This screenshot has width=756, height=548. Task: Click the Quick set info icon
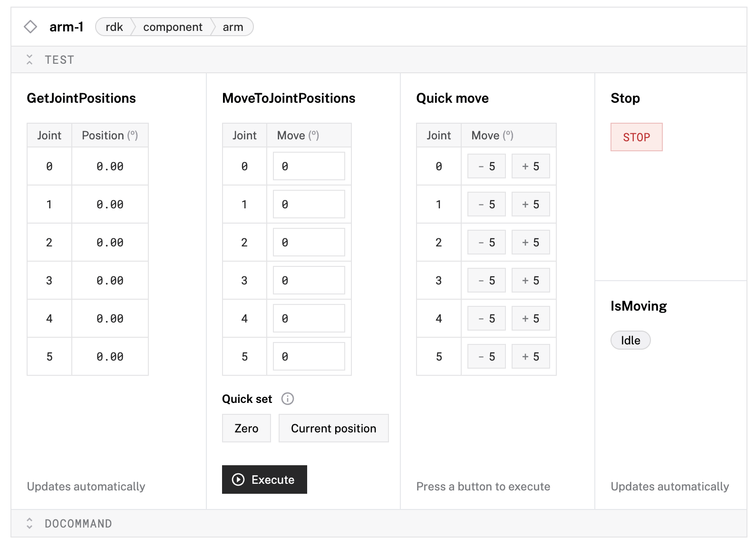288,399
